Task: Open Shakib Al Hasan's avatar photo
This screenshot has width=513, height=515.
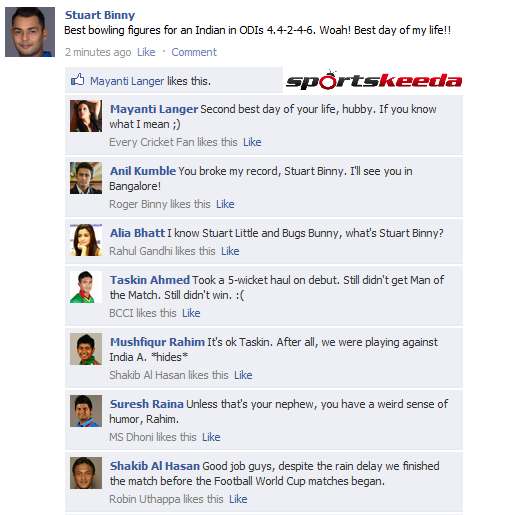Action: point(86,473)
